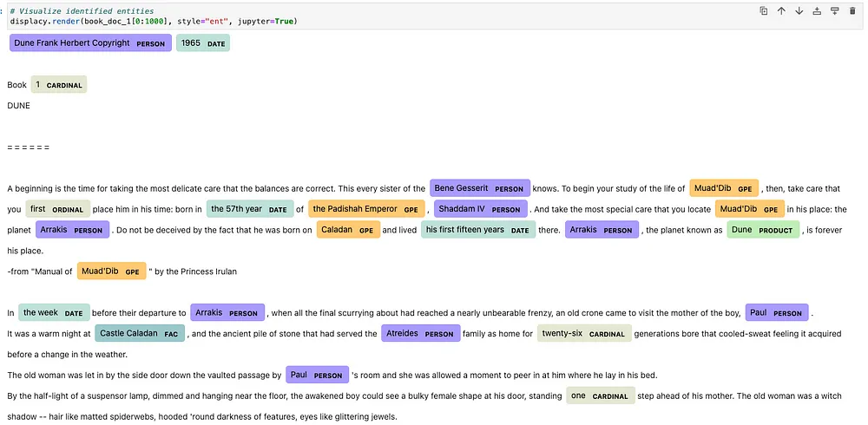Delete the cell using the trash icon

click(x=852, y=11)
